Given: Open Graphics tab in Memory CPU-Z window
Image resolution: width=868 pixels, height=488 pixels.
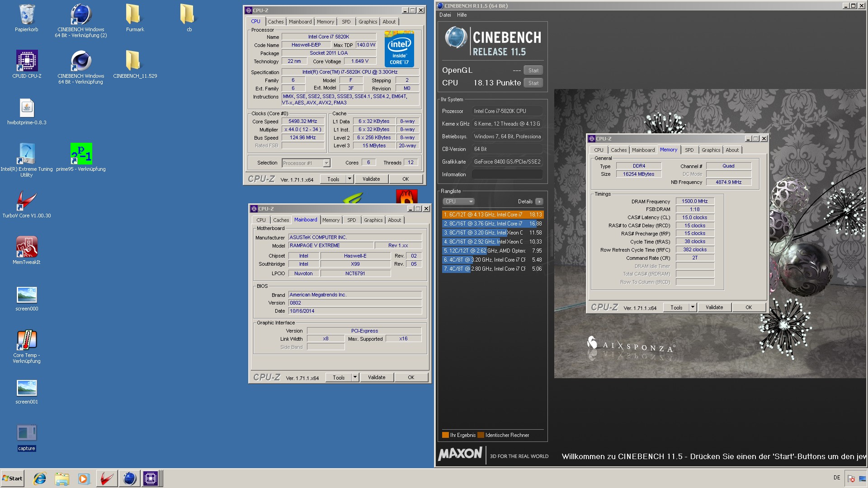Looking at the screenshot, I should click(711, 150).
